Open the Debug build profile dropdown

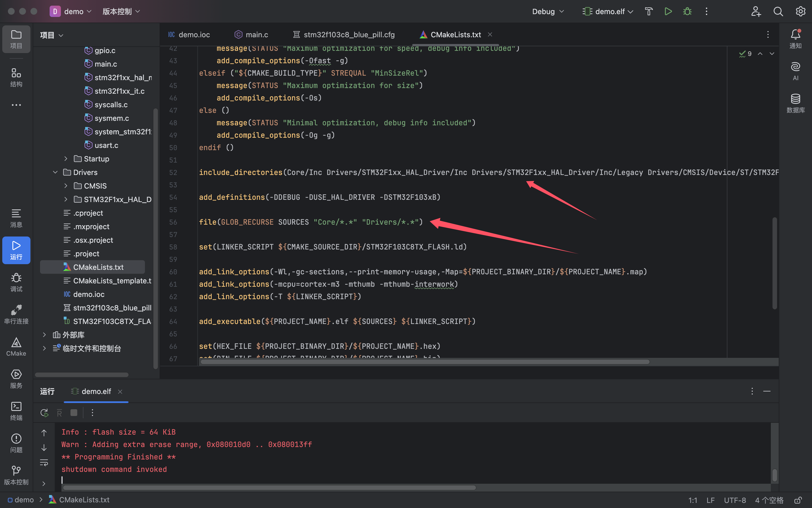point(548,11)
